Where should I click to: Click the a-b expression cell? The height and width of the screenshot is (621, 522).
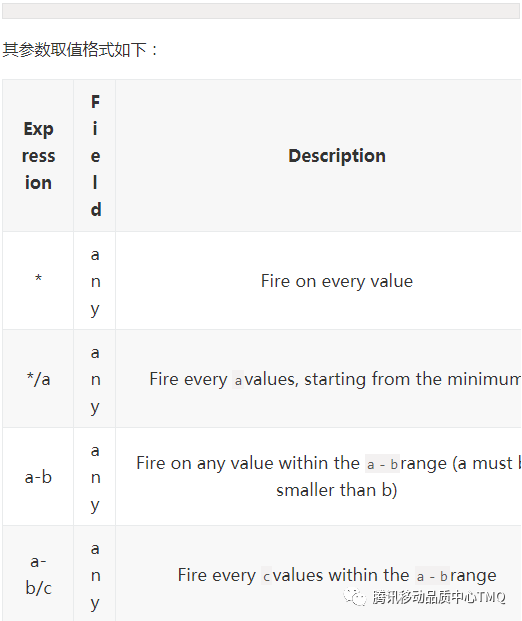38,477
